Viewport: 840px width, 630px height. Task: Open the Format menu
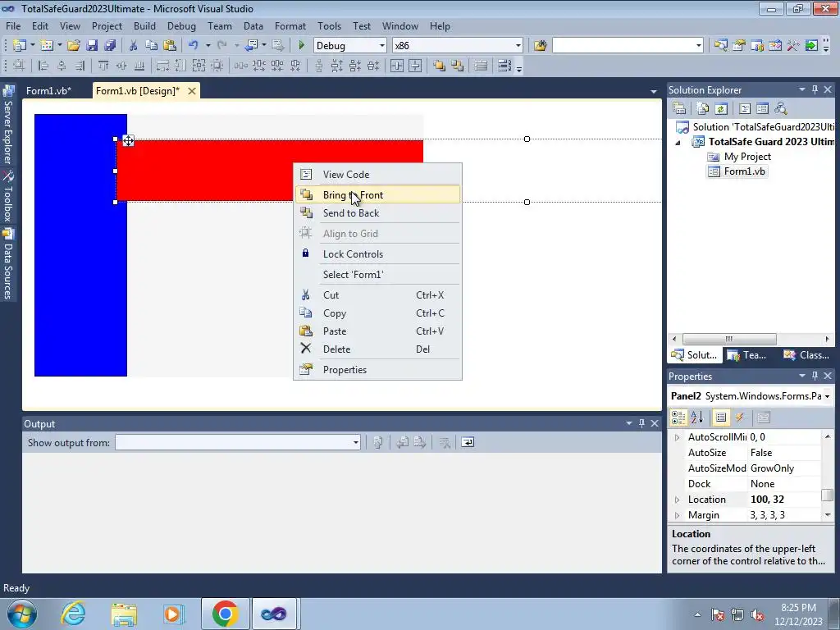(290, 25)
